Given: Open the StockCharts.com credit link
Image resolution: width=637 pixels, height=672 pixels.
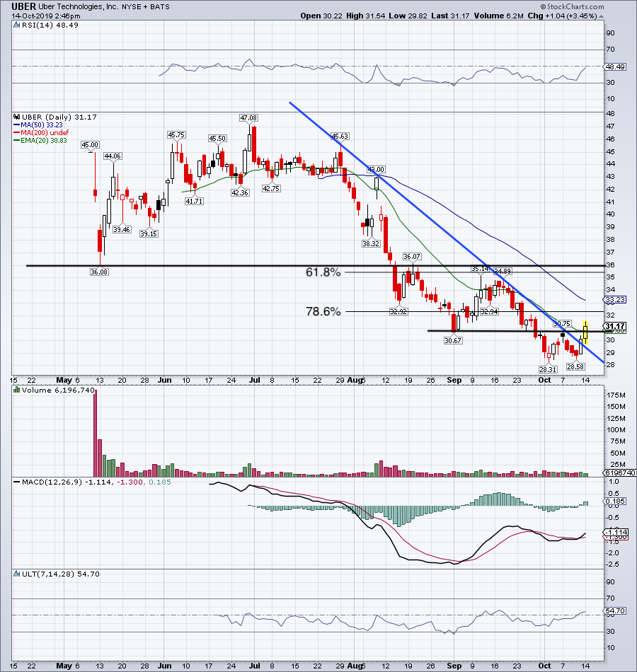Looking at the screenshot, I should (x=572, y=6).
